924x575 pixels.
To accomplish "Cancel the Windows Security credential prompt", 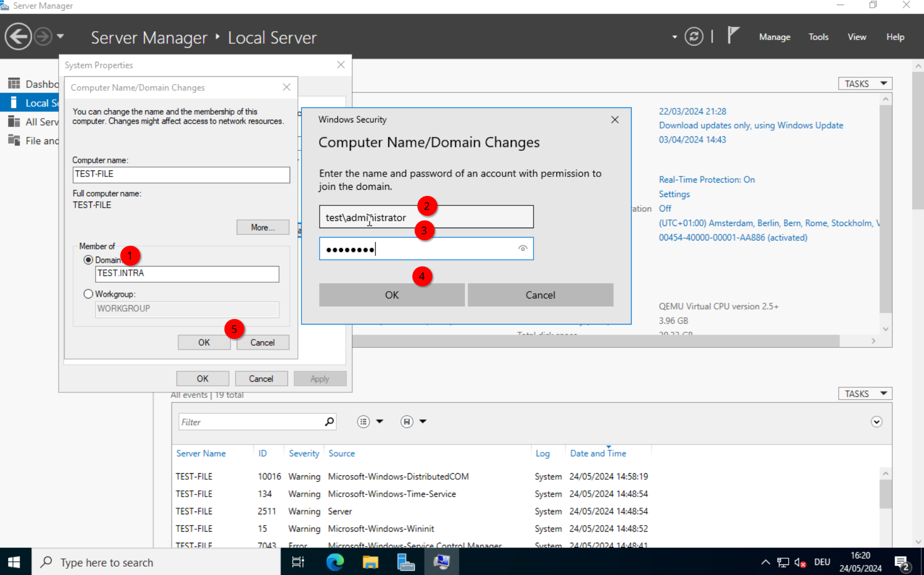I will 540,295.
